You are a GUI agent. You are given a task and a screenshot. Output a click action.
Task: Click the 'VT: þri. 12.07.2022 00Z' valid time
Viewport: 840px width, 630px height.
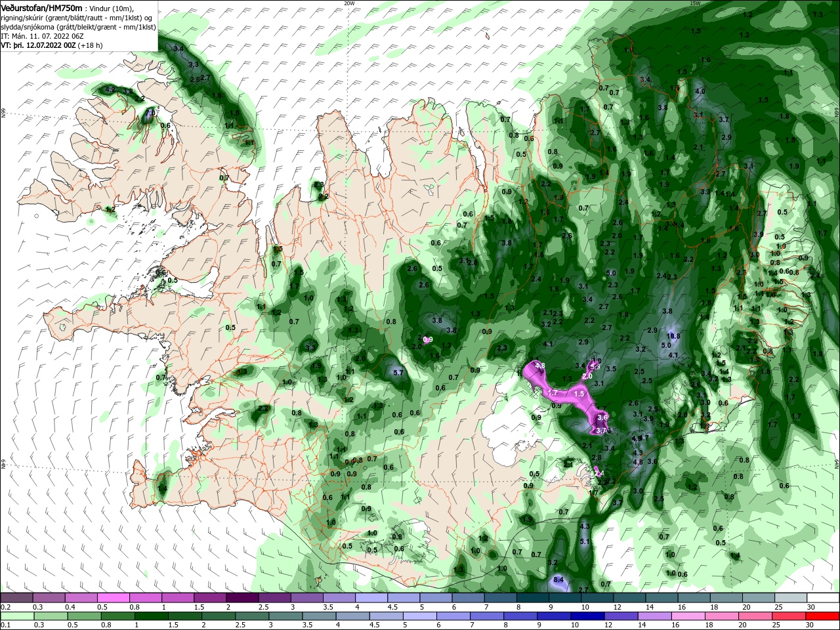[x=38, y=46]
